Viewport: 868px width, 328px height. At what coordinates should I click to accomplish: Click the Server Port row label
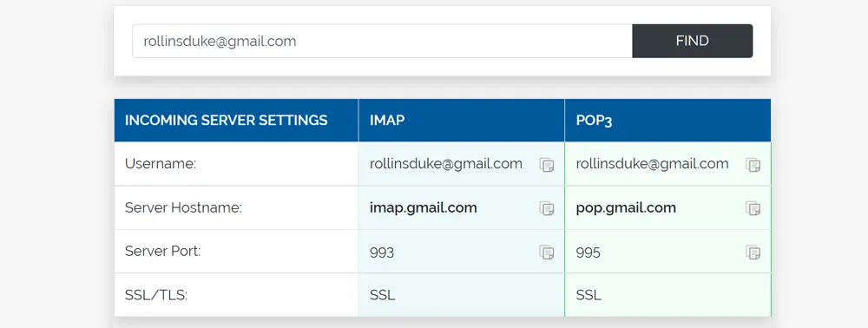pos(163,251)
